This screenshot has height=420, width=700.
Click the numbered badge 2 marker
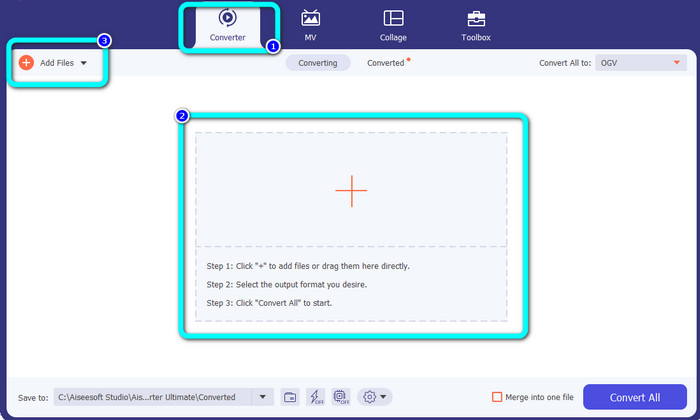pos(182,116)
